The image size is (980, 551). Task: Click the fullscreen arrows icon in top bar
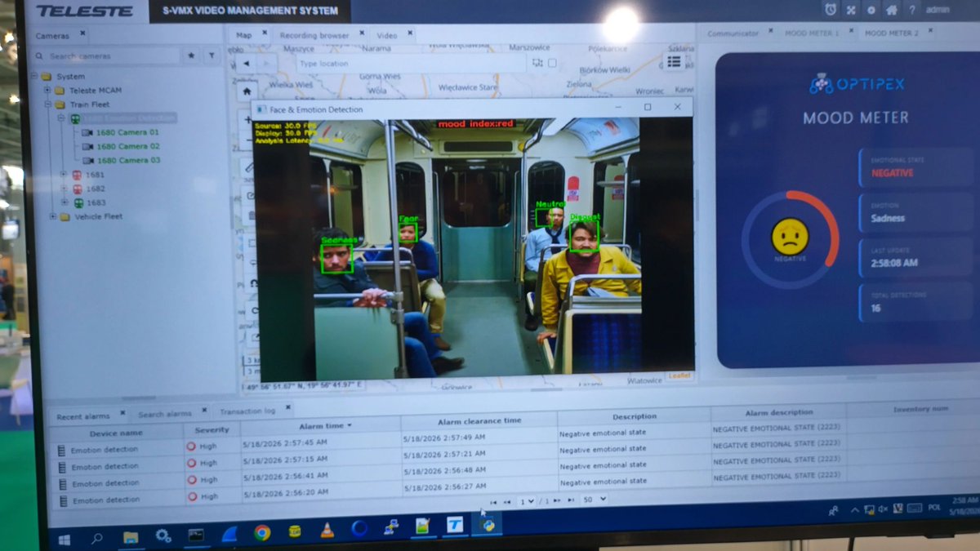(x=850, y=10)
